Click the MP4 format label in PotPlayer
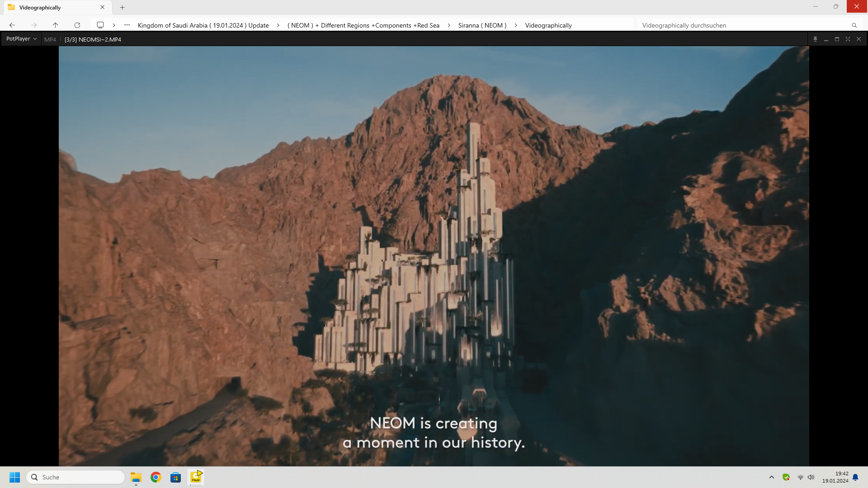Screen dimensions: 868x488 tap(50, 39)
